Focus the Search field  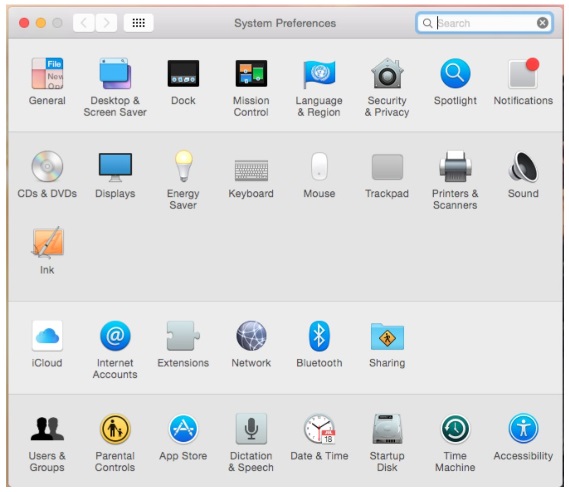tap(484, 23)
